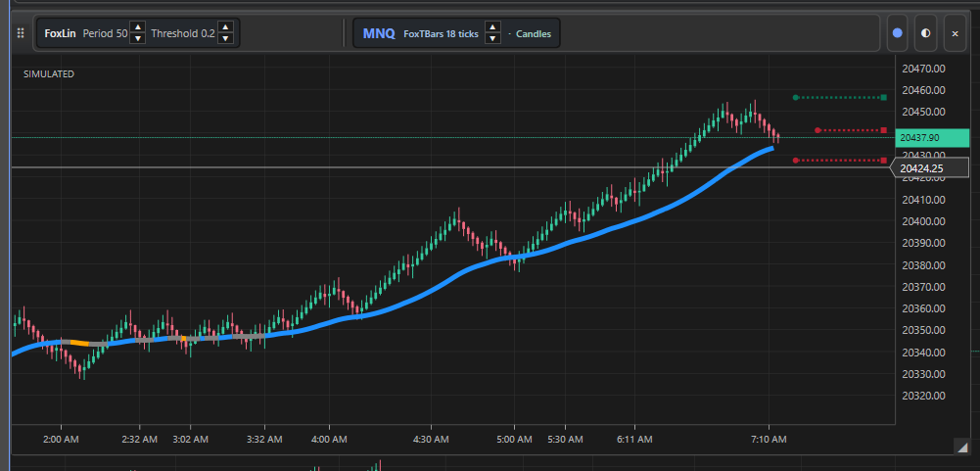
Task: Click the drag handle grip icon
Action: tap(20, 33)
